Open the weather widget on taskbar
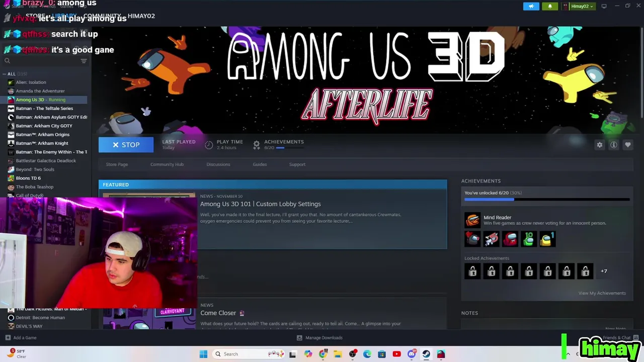 point(17,354)
